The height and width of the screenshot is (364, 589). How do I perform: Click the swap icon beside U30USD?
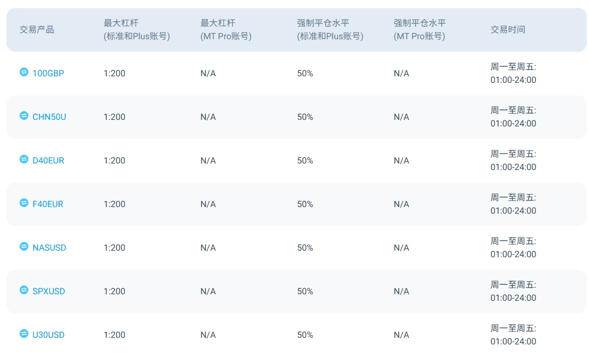point(24,333)
